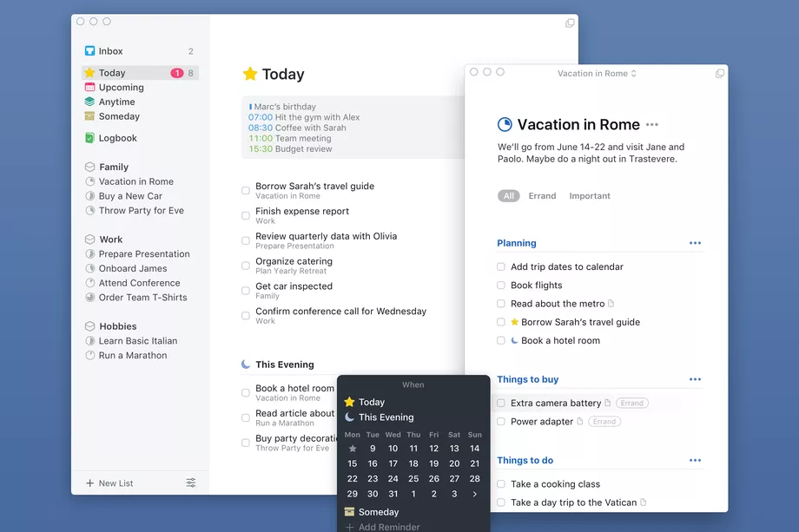Check off Add trip dates to calendar
799x532 pixels.
[501, 266]
